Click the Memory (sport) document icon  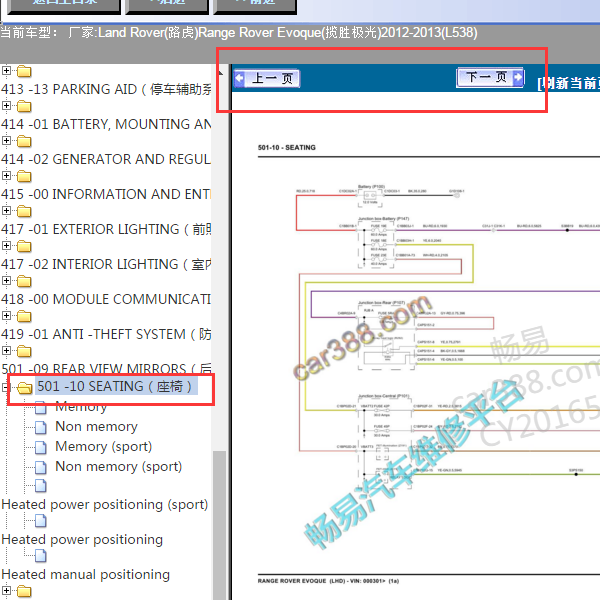point(41,447)
